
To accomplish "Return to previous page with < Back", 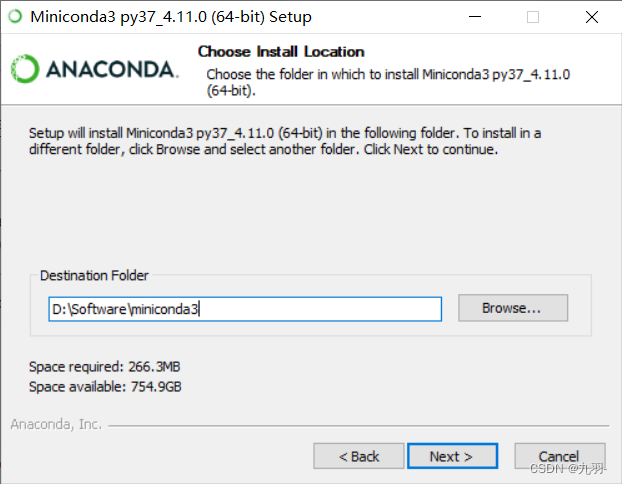I will 359,456.
